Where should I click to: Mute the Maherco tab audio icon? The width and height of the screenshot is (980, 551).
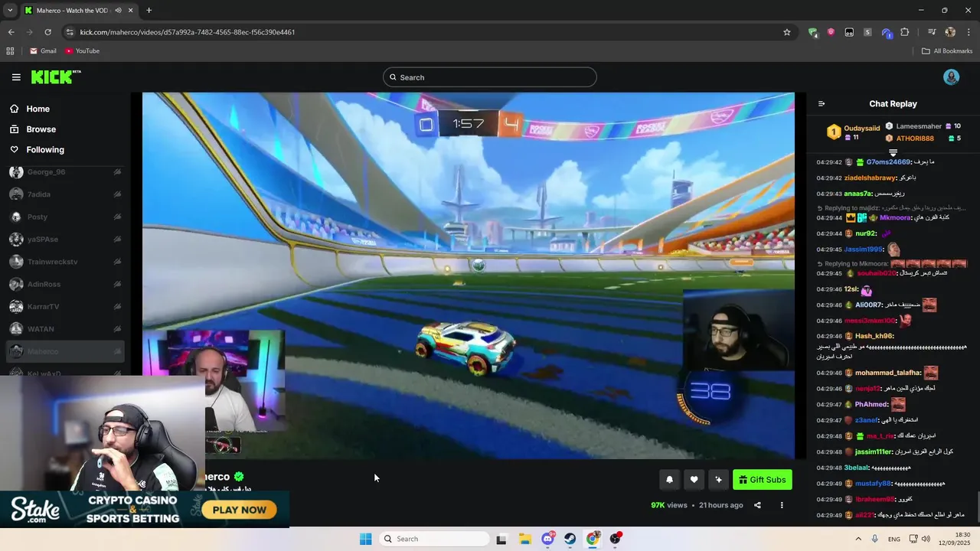point(118,11)
